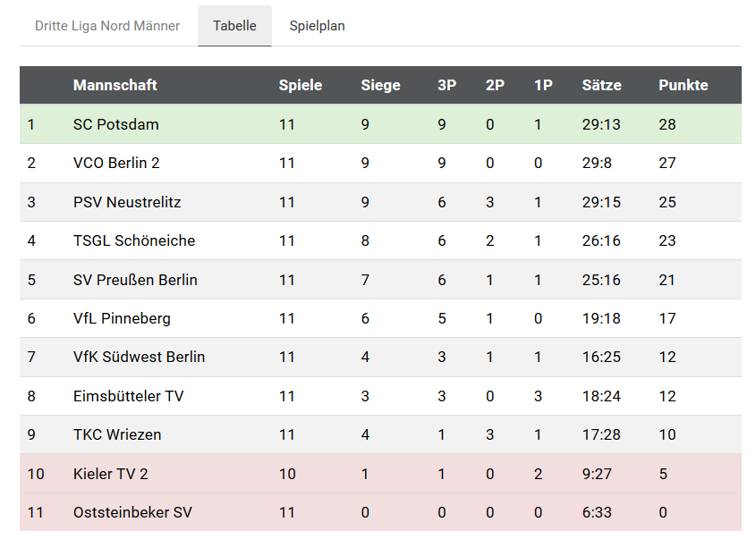This screenshot has height=539, width=756.
Task: Click the TSGL Schöneiche team name
Action: 134,240
